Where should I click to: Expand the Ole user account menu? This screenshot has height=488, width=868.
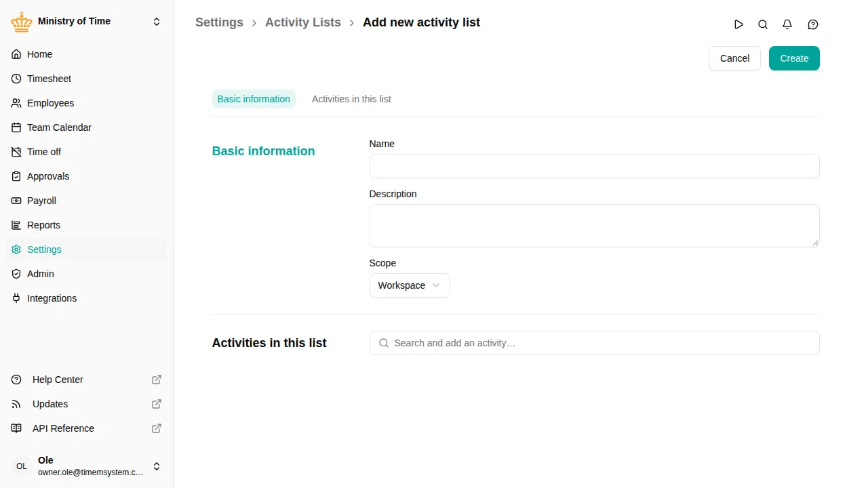[157, 466]
